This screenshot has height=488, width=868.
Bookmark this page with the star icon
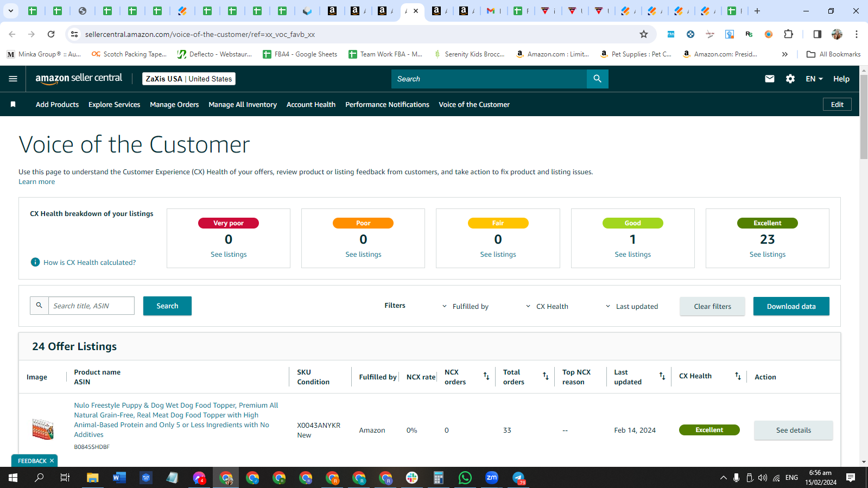(644, 34)
